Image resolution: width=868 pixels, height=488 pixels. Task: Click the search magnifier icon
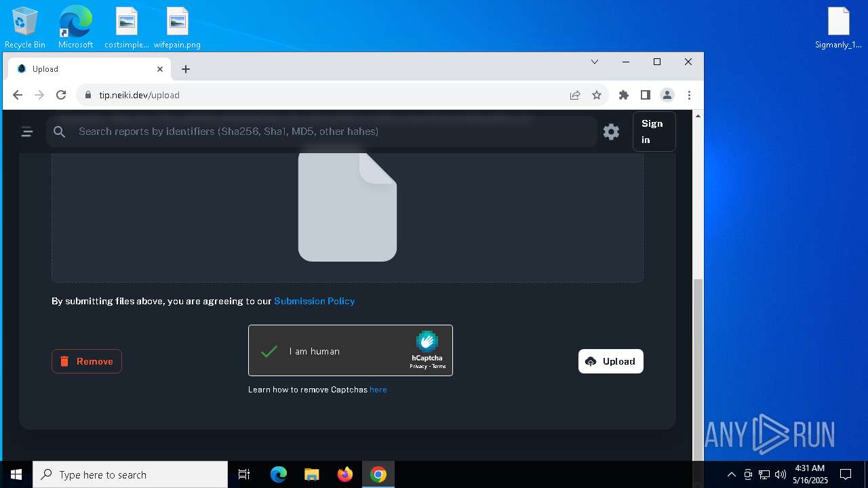click(x=60, y=132)
